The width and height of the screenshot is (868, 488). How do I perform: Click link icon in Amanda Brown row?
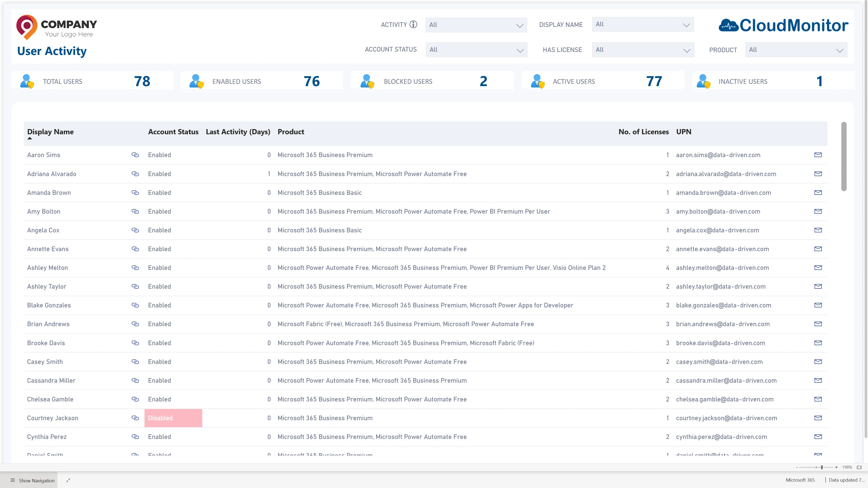pos(135,193)
